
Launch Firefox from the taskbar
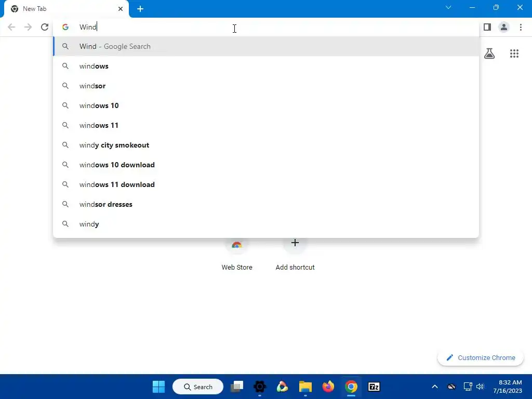click(328, 387)
